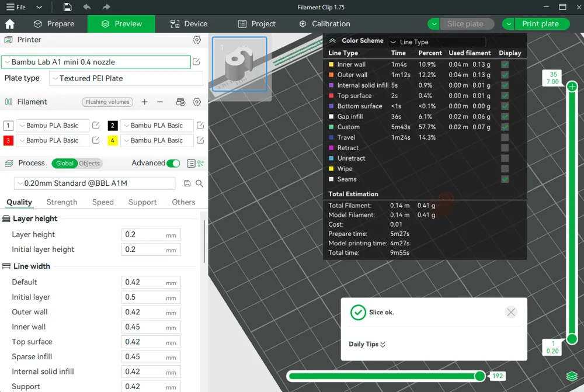Image resolution: width=584 pixels, height=392 pixels.
Task: Edit filament 4 preset icon
Action: (x=200, y=140)
